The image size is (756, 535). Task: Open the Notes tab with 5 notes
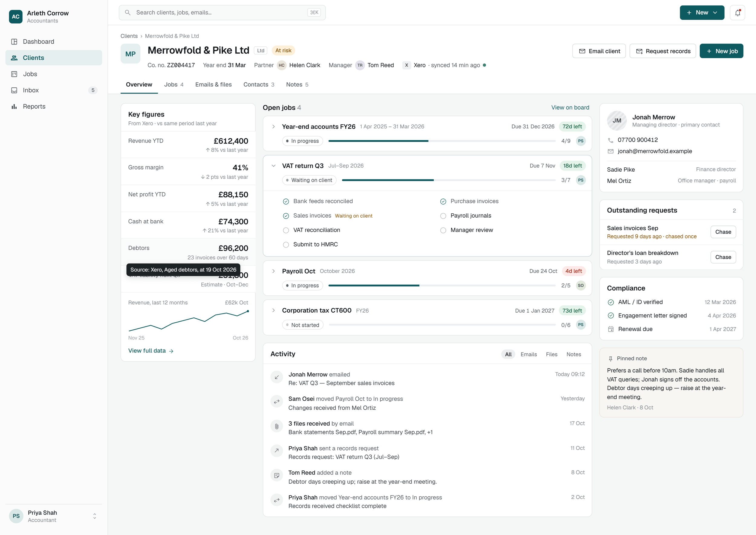tap(297, 85)
